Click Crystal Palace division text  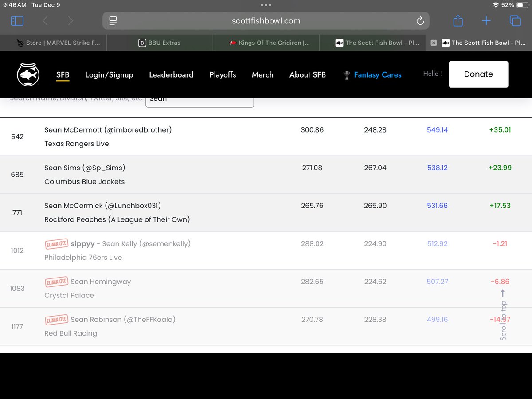(x=69, y=295)
